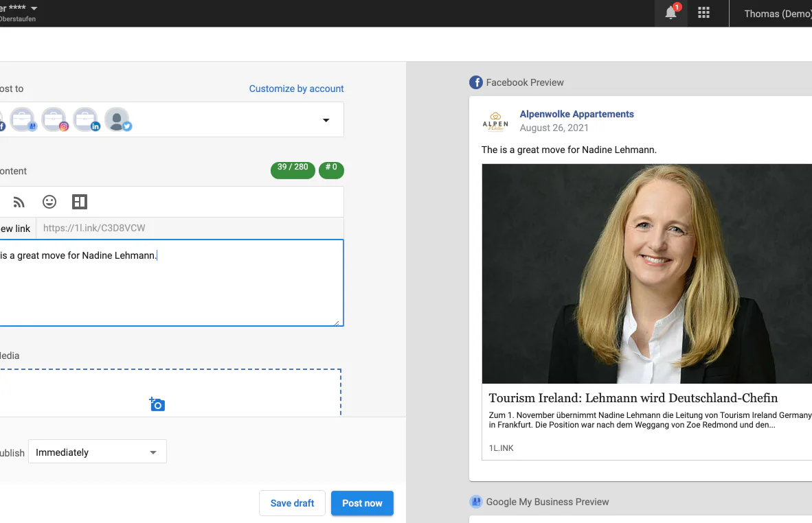Click the Alpenwolke logo in preview
This screenshot has width=812, height=523.
[495, 122]
